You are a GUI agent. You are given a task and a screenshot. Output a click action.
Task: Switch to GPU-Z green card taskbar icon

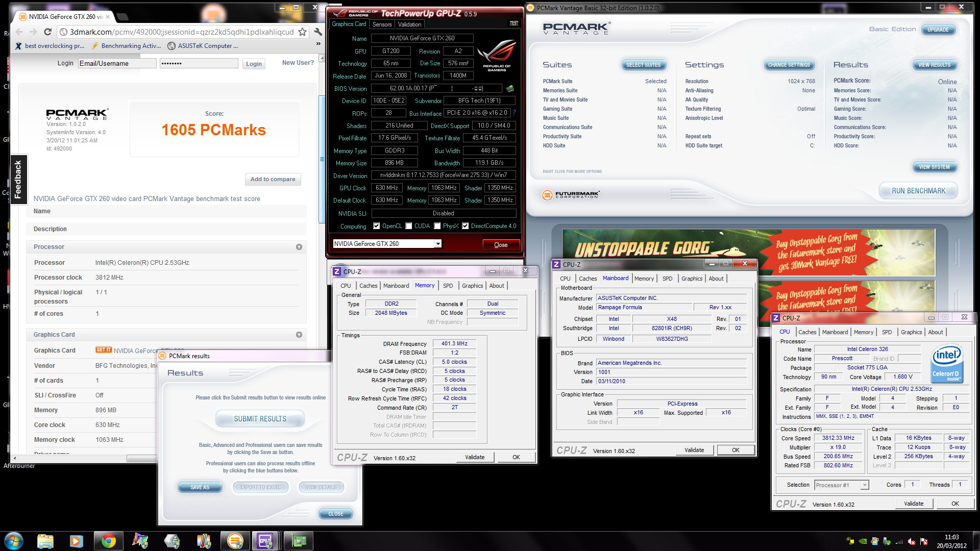pos(299,541)
